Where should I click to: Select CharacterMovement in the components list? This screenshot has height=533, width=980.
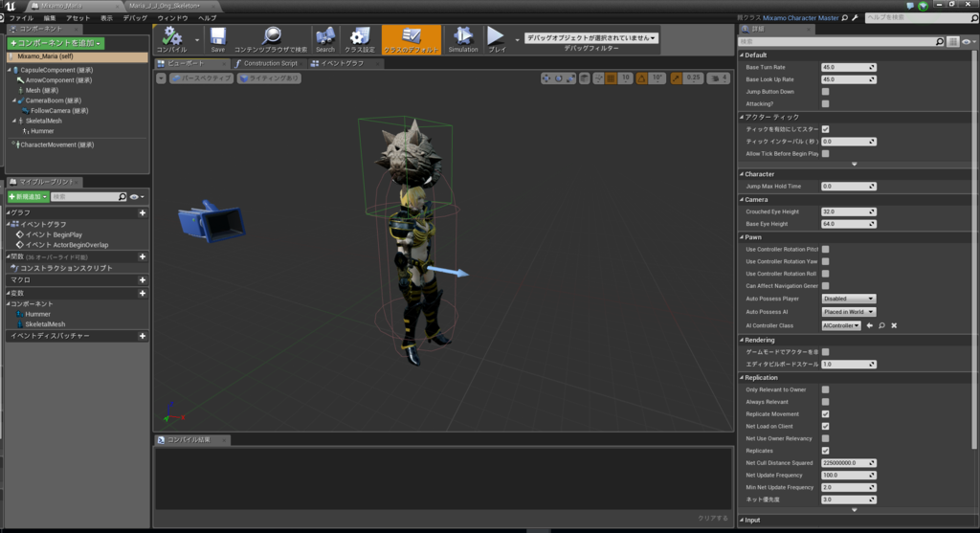[56, 144]
